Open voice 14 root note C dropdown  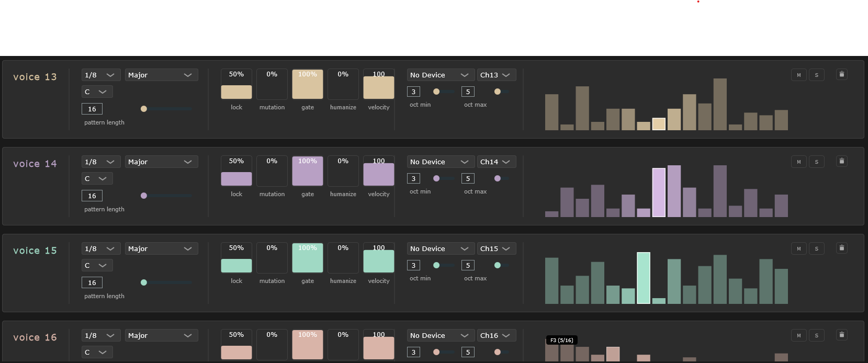(x=97, y=178)
